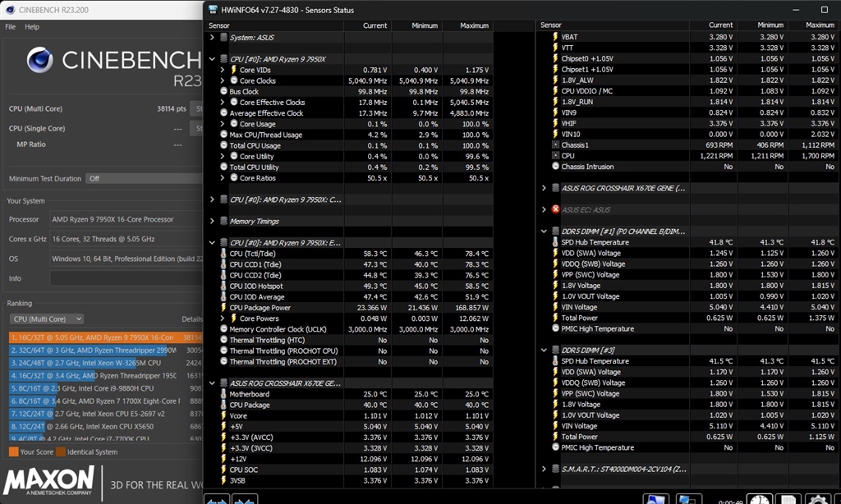The image size is (841, 504).
Task: Expand the Core Powers sub-list
Action: 222,318
